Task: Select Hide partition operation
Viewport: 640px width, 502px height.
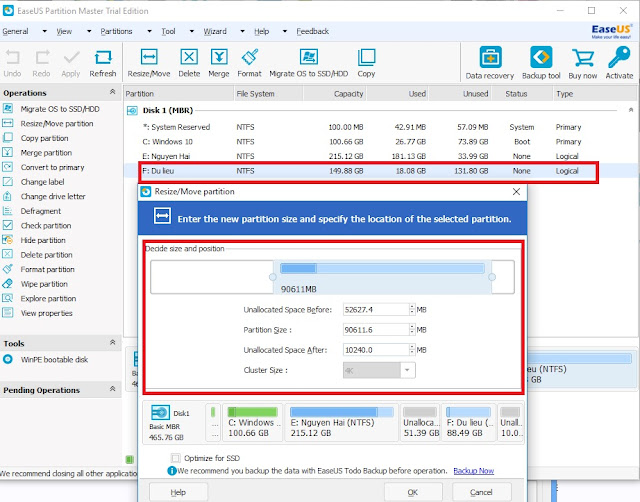Action: (43, 240)
